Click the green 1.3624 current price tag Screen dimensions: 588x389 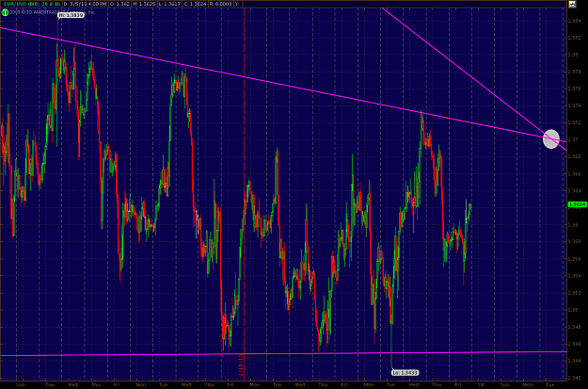(577, 204)
